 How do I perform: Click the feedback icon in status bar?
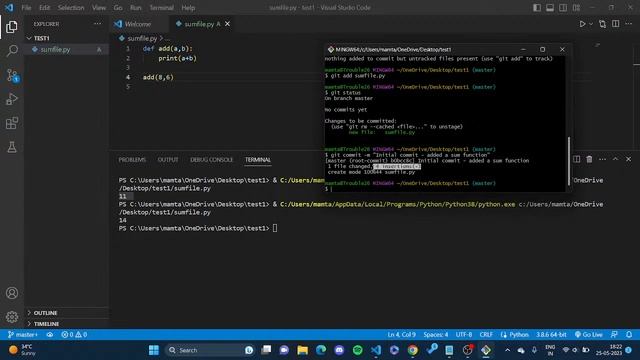pyautogui.click(x=614, y=335)
